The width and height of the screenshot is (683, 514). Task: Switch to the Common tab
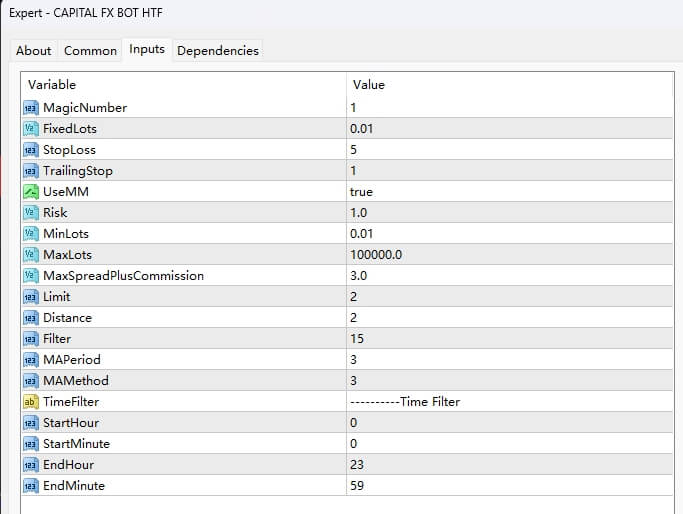coord(90,51)
